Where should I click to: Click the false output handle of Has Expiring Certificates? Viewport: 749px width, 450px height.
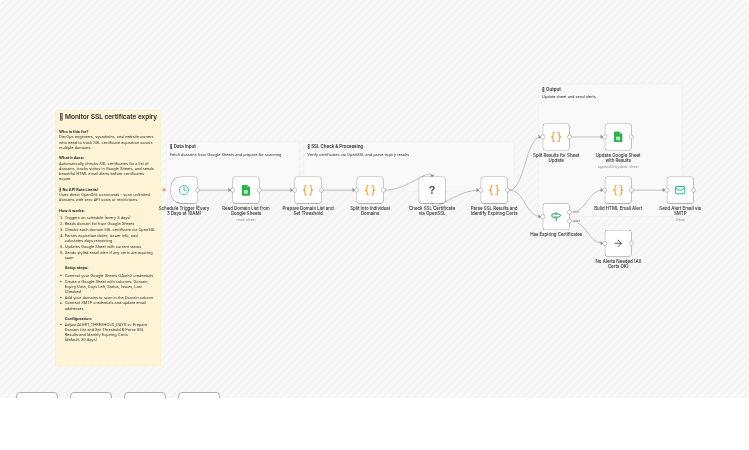[x=570, y=222]
